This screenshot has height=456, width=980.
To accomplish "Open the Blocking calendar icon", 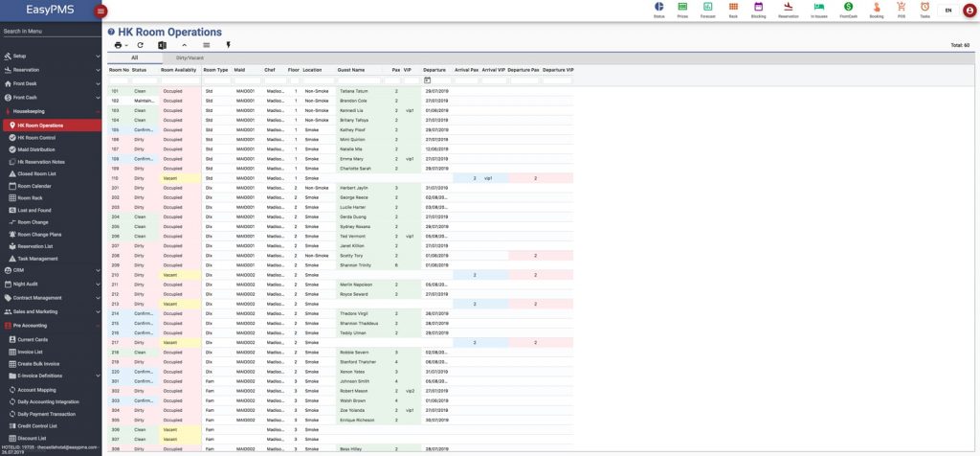I will click(x=759, y=7).
